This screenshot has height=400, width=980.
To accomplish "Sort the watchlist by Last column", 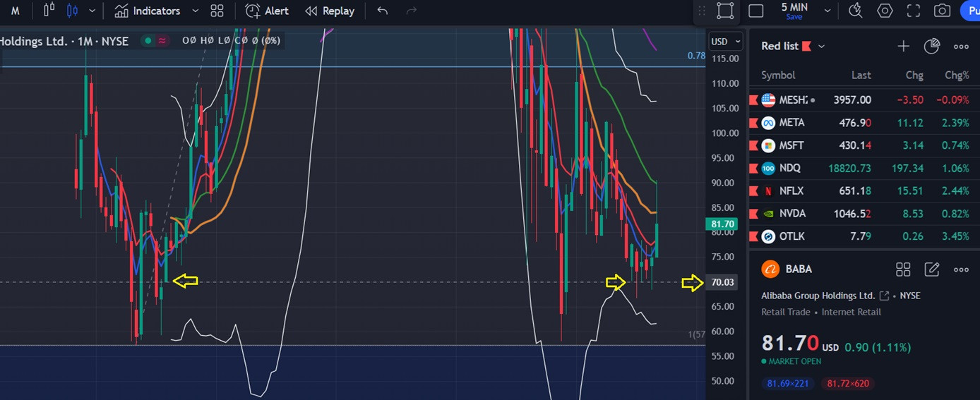I will tap(861, 75).
